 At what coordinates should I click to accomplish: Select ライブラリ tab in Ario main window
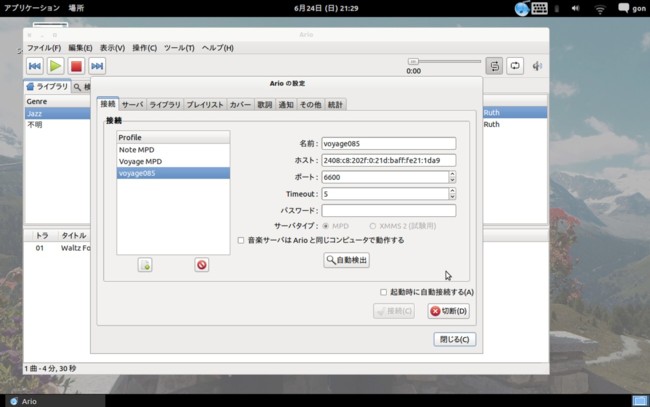click(47, 87)
